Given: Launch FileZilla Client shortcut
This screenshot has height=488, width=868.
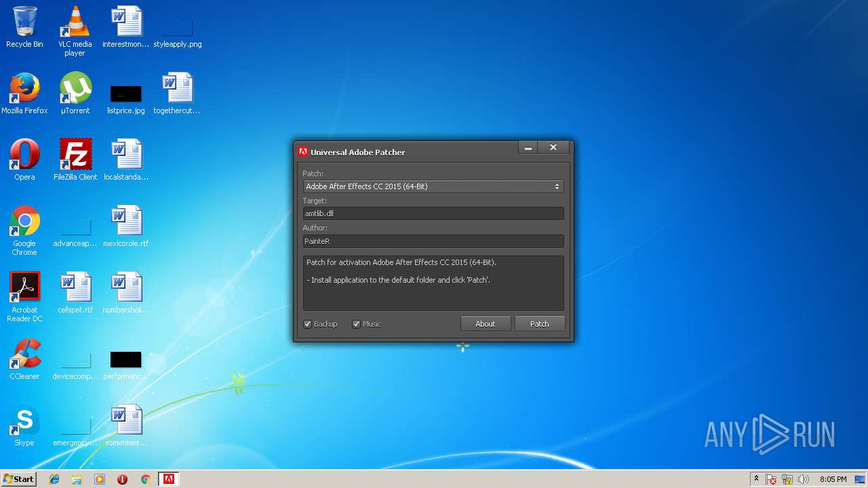Looking at the screenshot, I should [75, 160].
